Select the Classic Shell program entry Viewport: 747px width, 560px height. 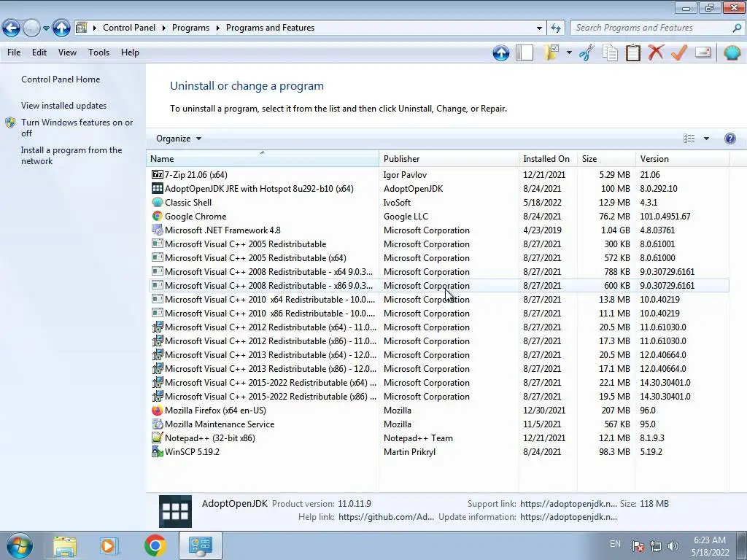coord(438,203)
